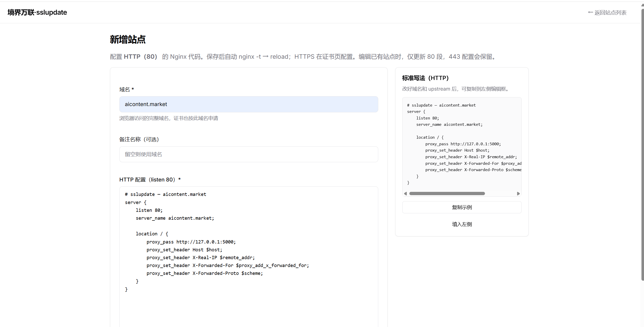644x327 pixels.
Task: Click editor line 'proxy_pass http://127.0.0.1:5000;'
Action: 191,242
